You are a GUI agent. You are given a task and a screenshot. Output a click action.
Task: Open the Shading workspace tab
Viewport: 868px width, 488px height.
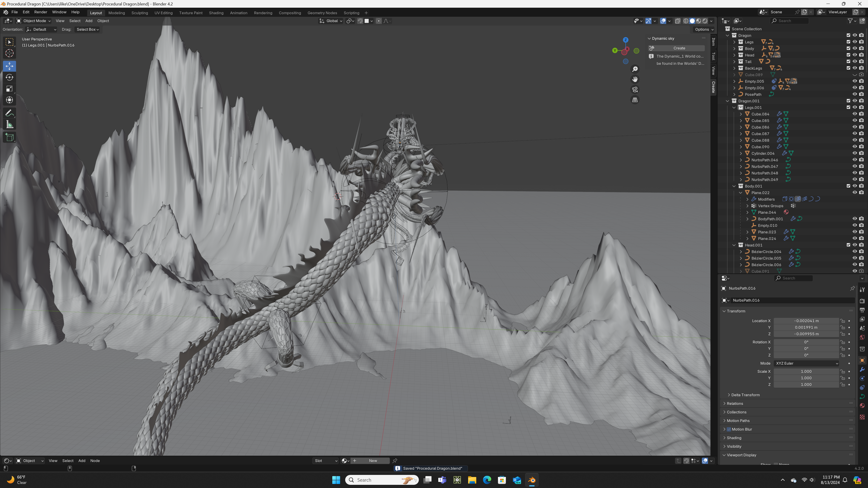[216, 13]
